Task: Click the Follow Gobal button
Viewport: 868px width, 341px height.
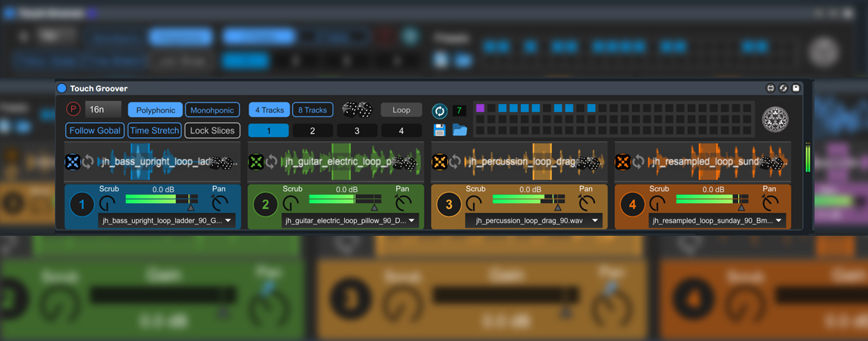Action: pos(94,130)
